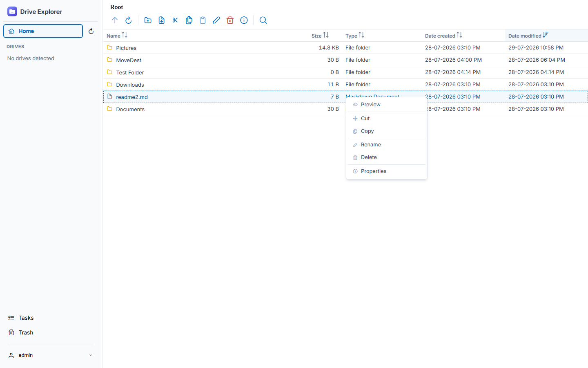Click the MoveDest folder icon
Viewport: 588px width, 368px height.
coord(109,60)
